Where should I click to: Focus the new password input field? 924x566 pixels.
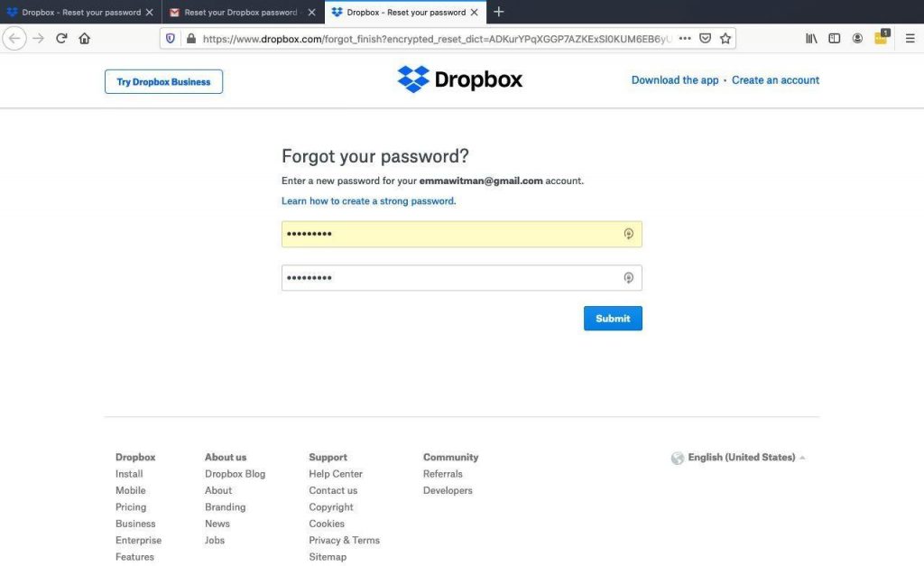pos(461,234)
